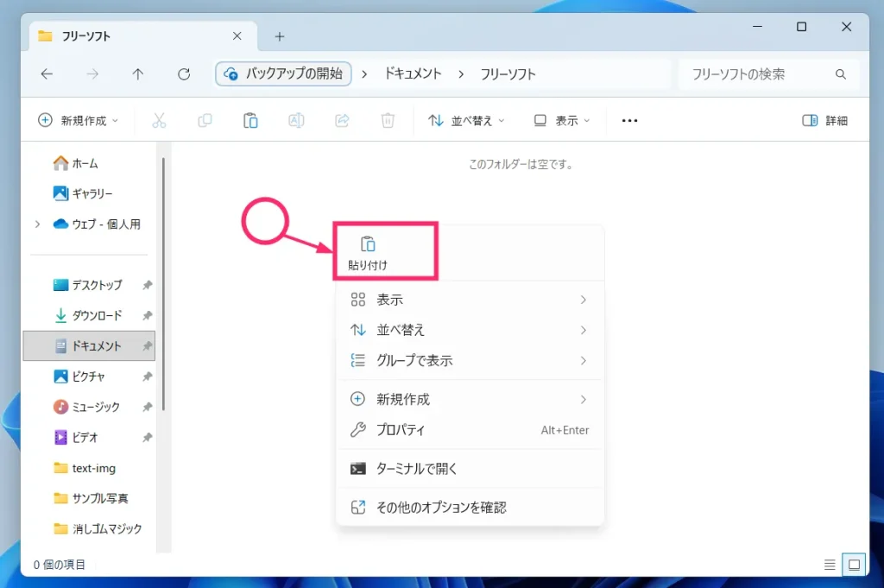884x588 pixels.
Task: Expand chevron after バックアップの開始 breadcrumb
Action: (x=365, y=74)
